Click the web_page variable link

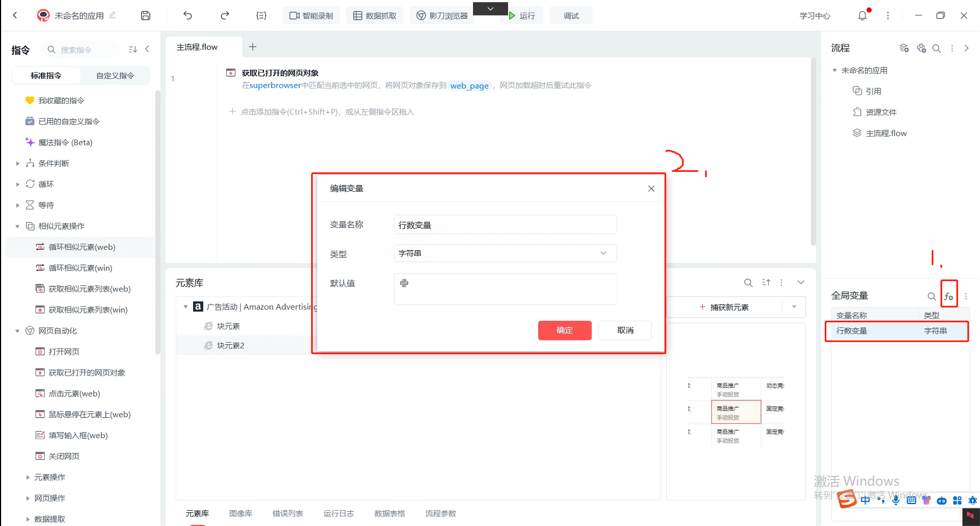(x=469, y=86)
